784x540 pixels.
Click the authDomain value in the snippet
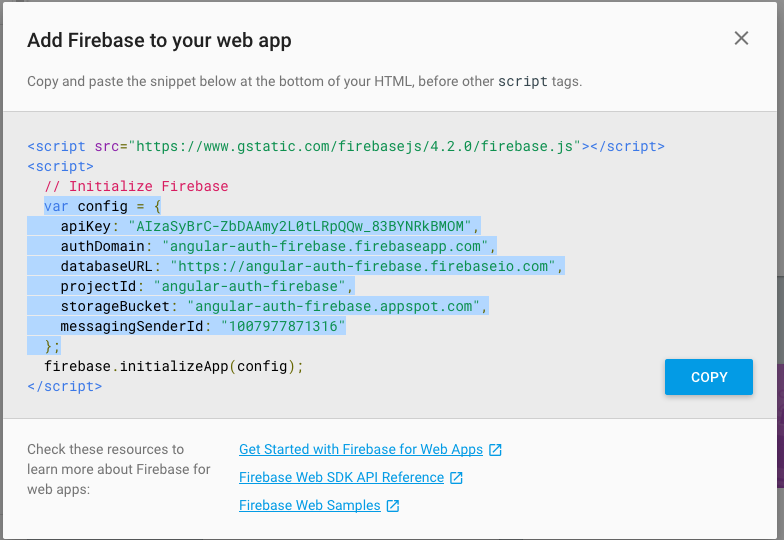click(329, 246)
